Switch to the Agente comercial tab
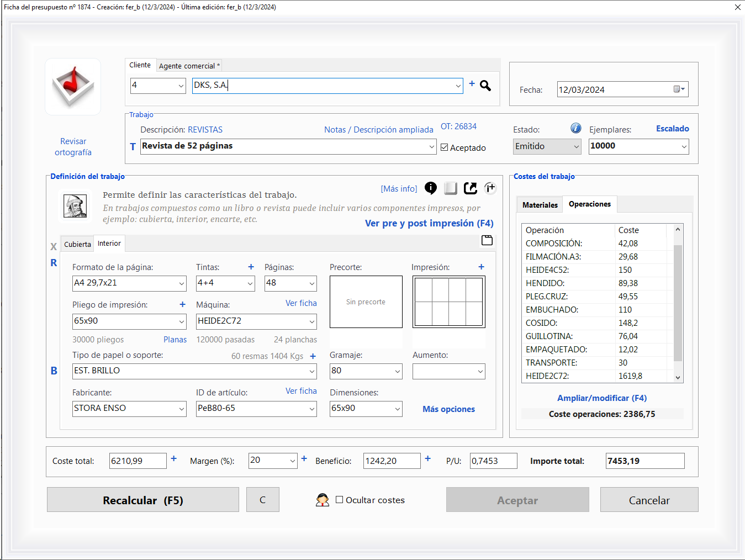The height and width of the screenshot is (560, 745). click(189, 66)
